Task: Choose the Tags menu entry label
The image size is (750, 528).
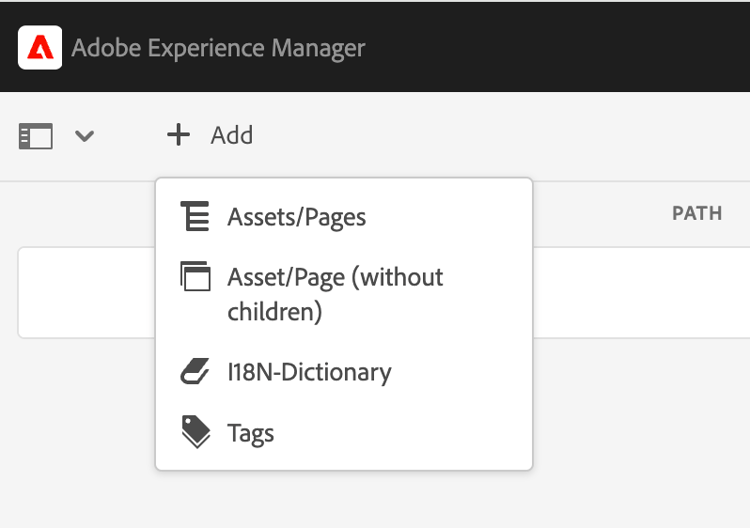Action: (x=250, y=434)
